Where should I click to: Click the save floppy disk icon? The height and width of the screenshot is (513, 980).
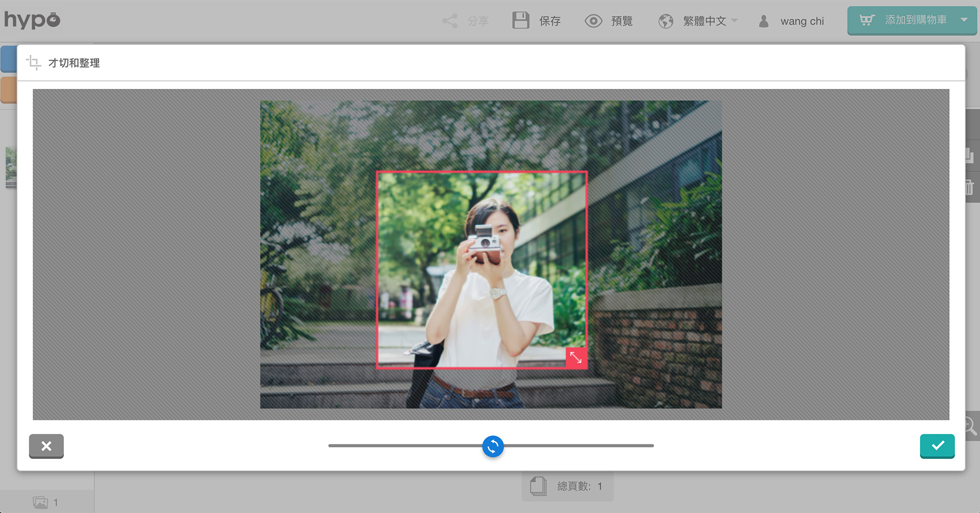pyautogui.click(x=520, y=21)
